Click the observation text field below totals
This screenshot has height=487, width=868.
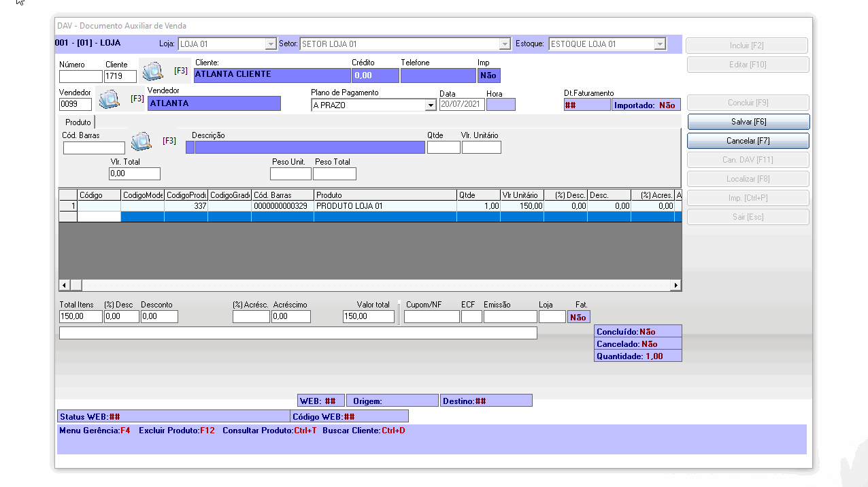point(298,333)
